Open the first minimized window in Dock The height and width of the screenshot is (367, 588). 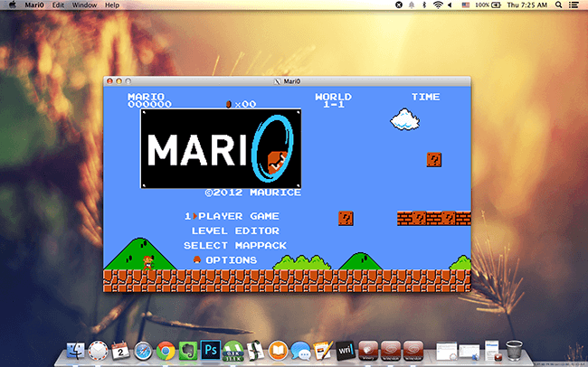tap(446, 352)
